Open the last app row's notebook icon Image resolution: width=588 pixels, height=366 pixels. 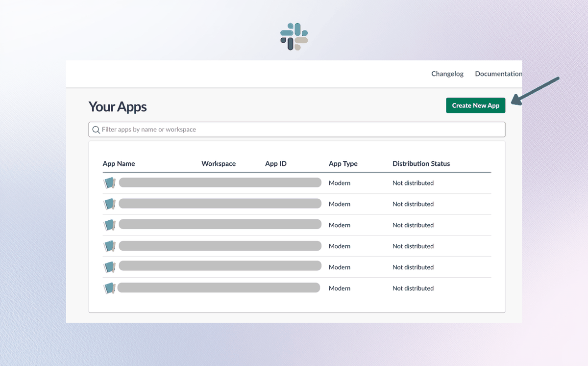[109, 288]
